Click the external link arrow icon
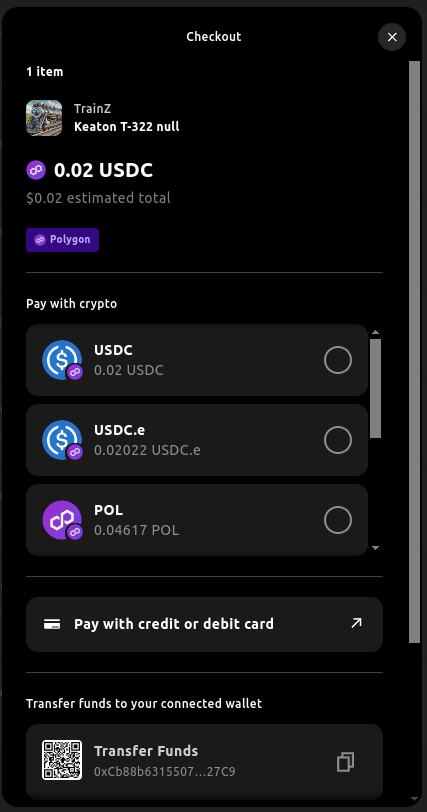 coord(356,623)
